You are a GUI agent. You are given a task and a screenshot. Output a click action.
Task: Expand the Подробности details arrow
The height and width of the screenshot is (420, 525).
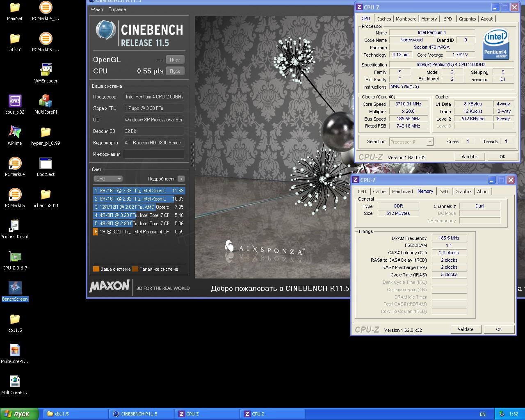click(181, 179)
